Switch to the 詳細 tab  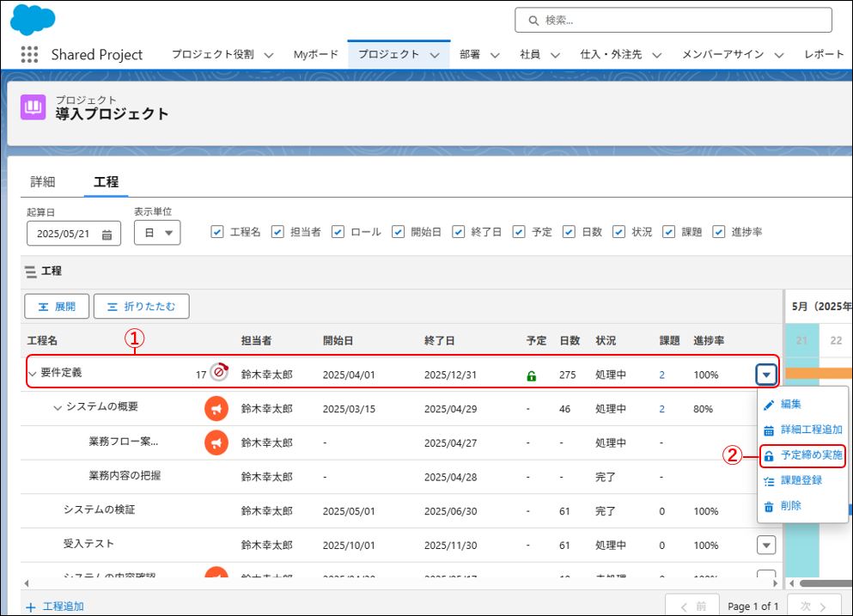[43, 182]
